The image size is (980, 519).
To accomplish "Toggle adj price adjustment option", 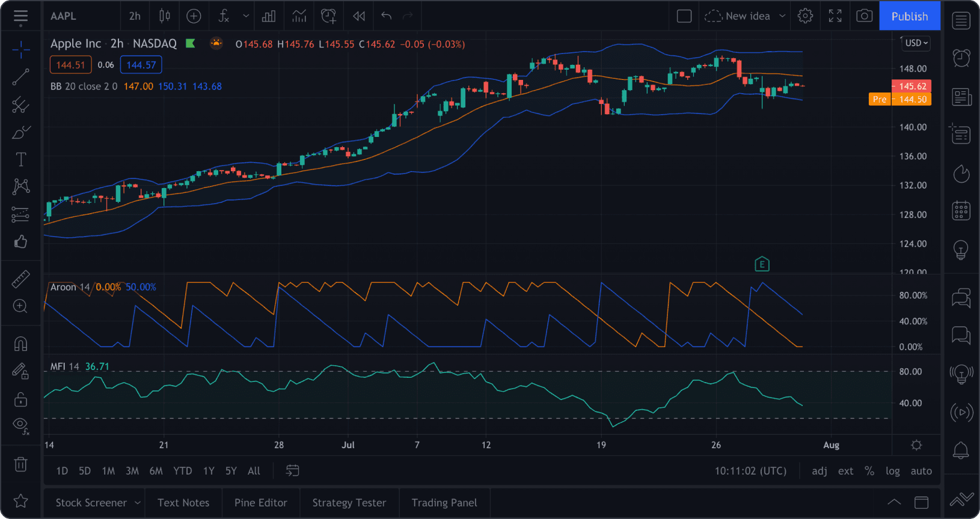I will click(819, 471).
